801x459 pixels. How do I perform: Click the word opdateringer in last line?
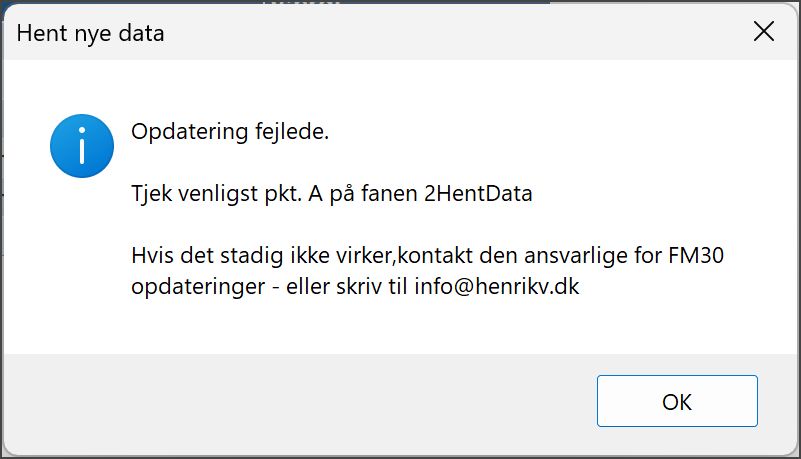(x=198, y=287)
